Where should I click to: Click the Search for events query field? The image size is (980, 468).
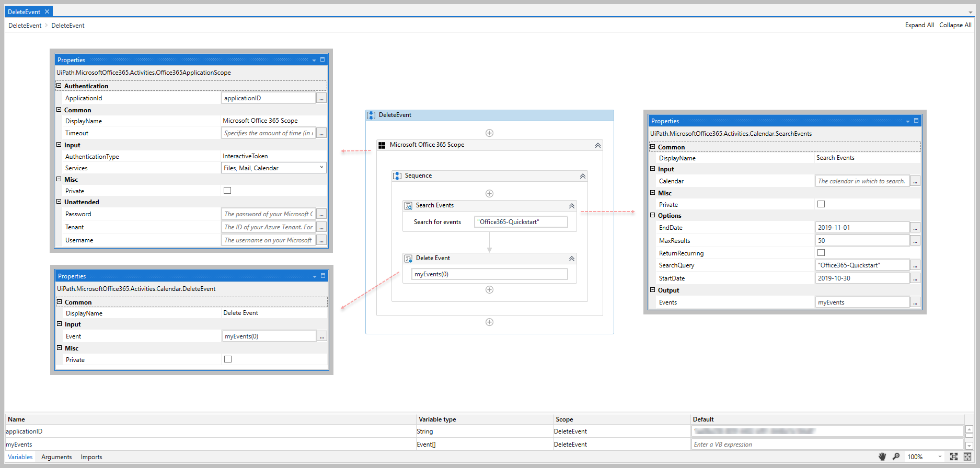521,222
